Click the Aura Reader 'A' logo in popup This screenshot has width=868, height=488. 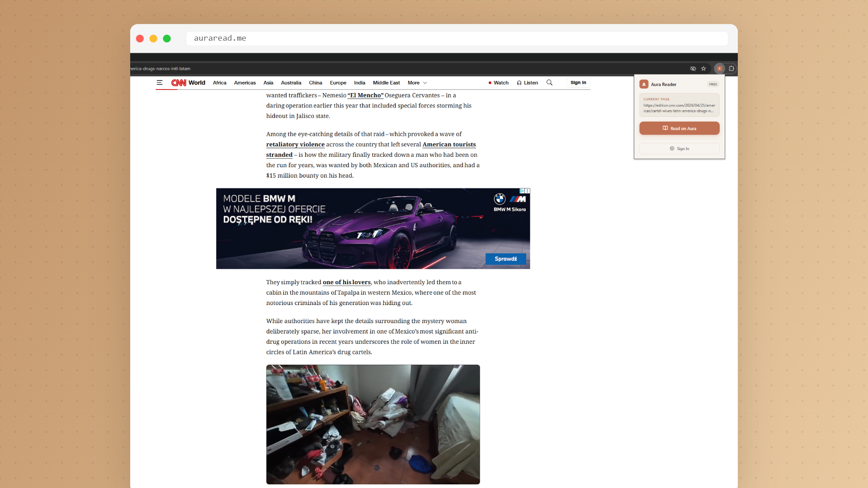[644, 84]
